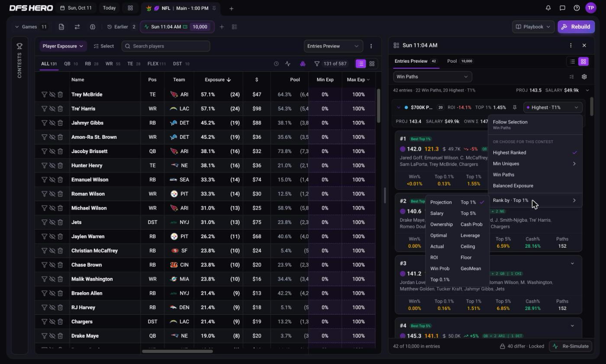Click the purple stacks icon above table

tap(303, 64)
